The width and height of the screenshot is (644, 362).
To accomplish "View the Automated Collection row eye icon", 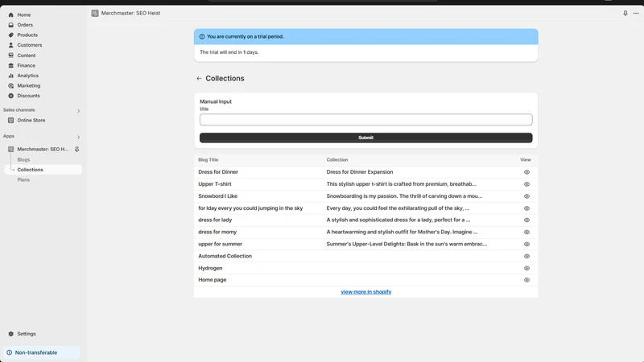I will coord(526,256).
